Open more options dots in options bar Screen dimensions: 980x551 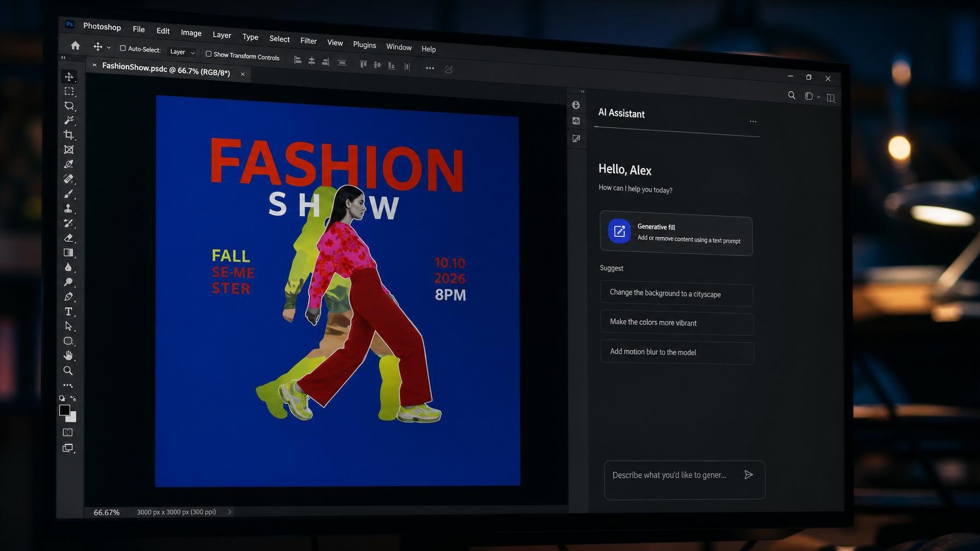[430, 68]
